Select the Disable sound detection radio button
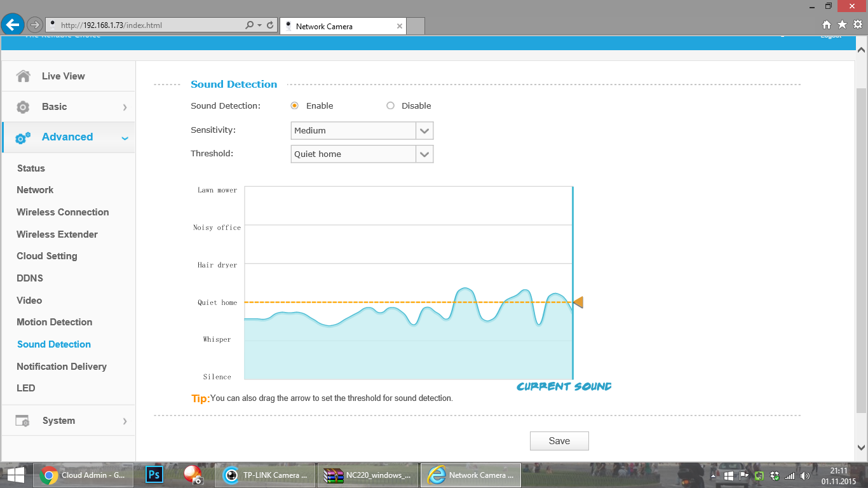Viewport: 868px width, 488px height. point(390,105)
